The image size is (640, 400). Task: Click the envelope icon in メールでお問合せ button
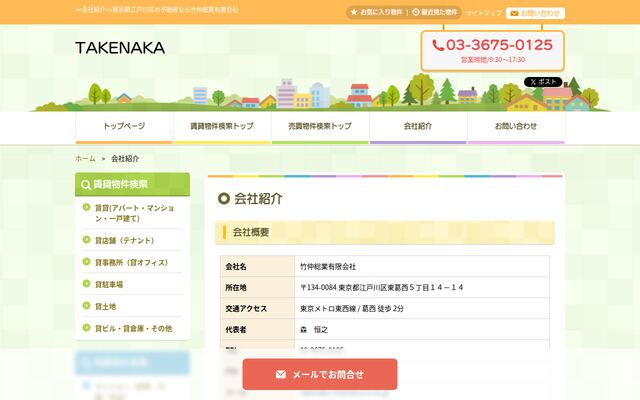pyautogui.click(x=281, y=374)
